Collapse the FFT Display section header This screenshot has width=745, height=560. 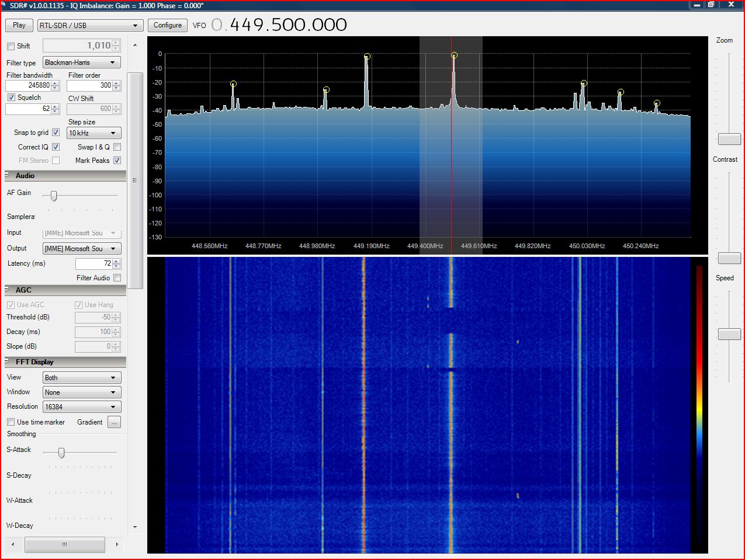34,362
